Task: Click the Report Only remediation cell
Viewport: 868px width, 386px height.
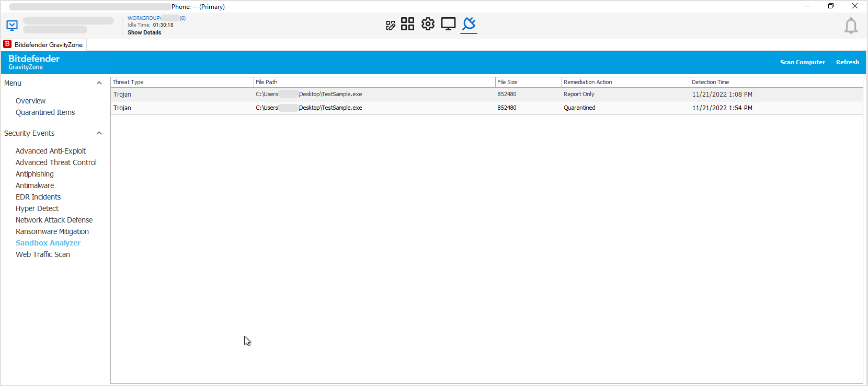Action: 579,95
